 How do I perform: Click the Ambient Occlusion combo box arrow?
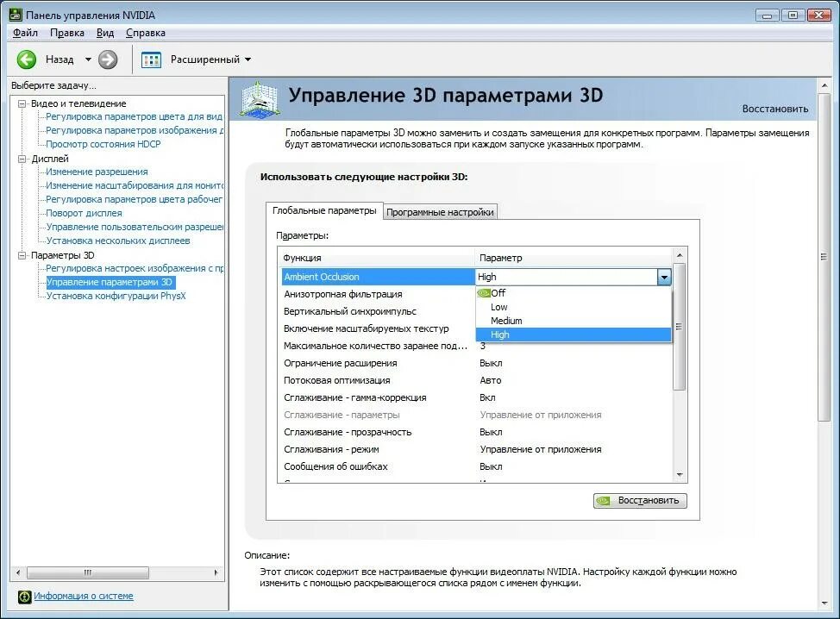click(x=664, y=277)
